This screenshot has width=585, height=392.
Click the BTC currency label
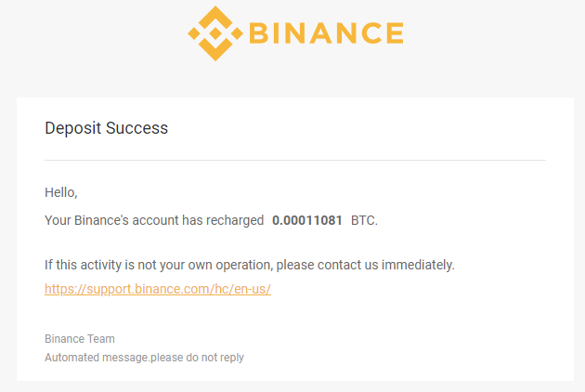tap(364, 220)
